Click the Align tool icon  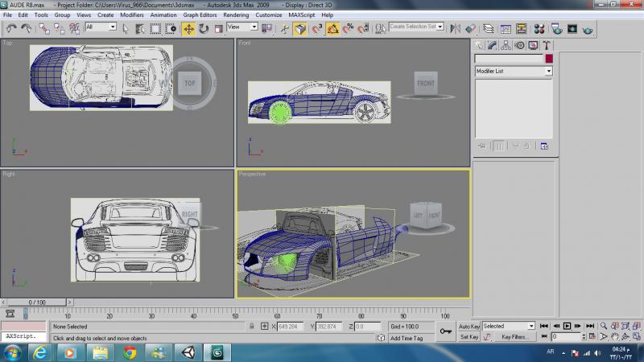(470, 28)
